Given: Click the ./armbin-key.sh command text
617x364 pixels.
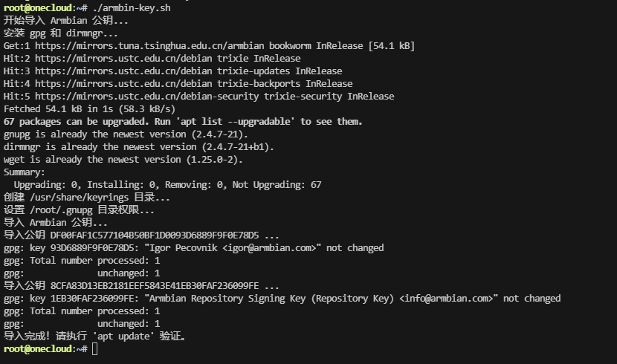Looking at the screenshot, I should coord(132,8).
